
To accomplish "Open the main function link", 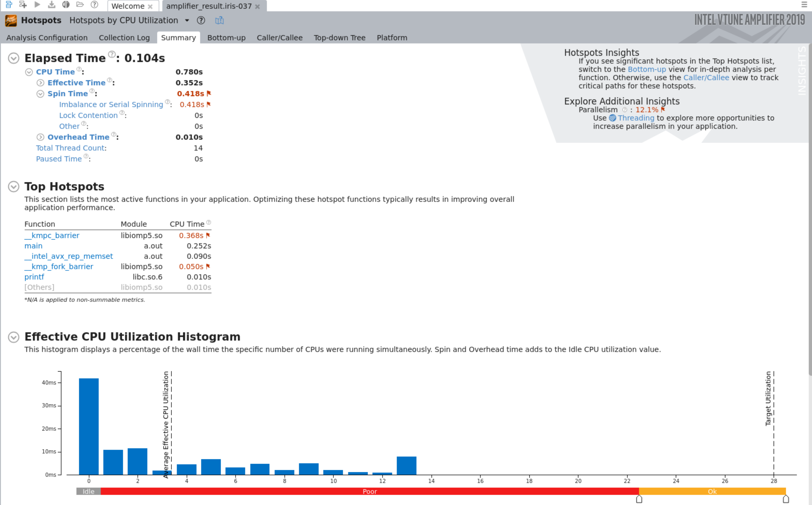I will click(33, 246).
